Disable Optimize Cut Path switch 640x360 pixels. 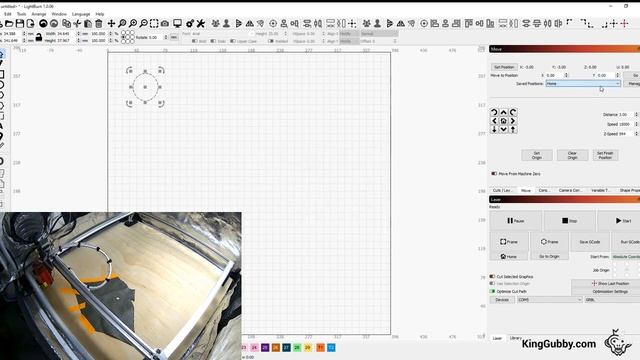coord(492,291)
